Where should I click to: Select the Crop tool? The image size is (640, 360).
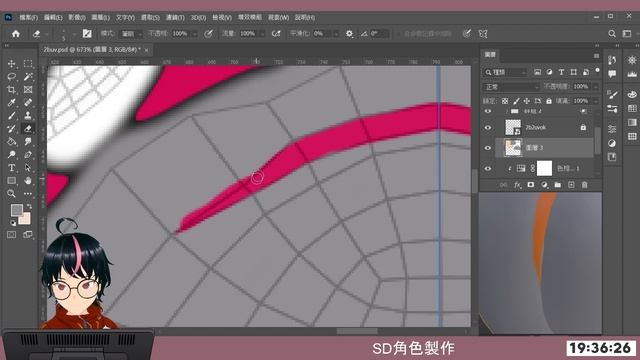(11, 89)
